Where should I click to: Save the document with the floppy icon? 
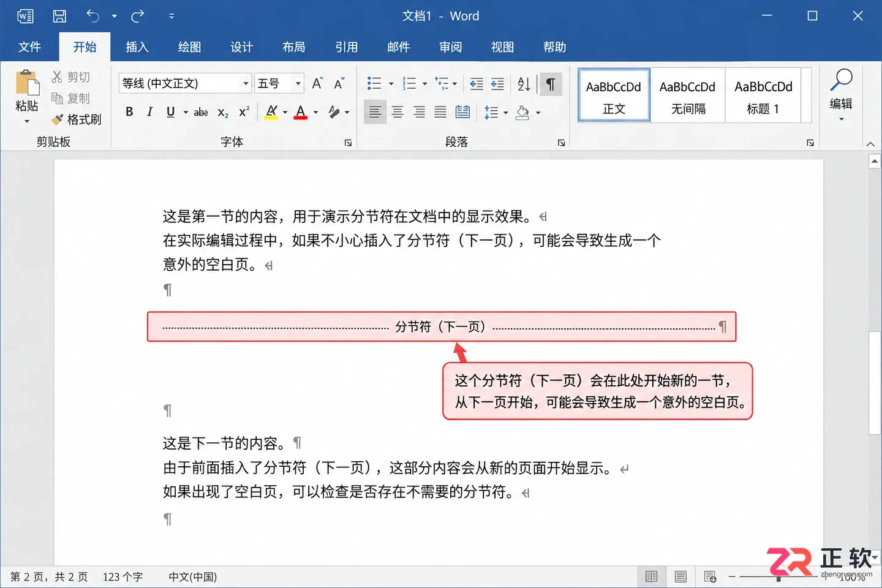59,16
